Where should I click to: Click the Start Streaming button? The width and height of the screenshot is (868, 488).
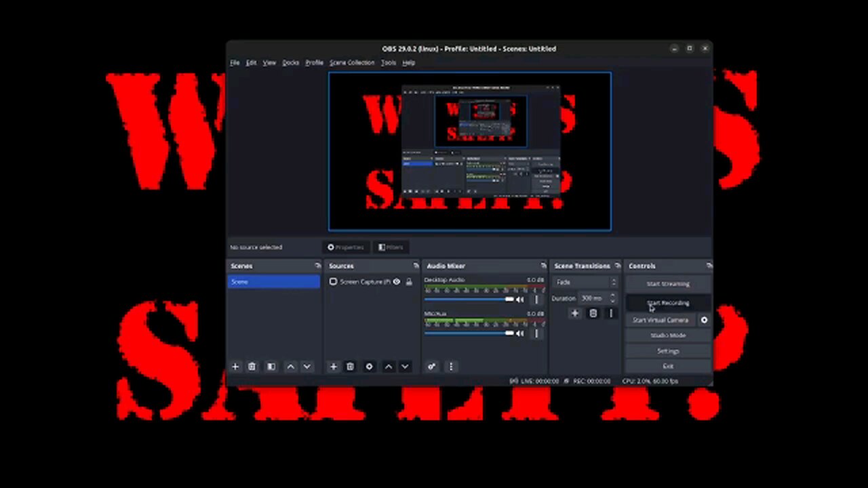point(668,284)
